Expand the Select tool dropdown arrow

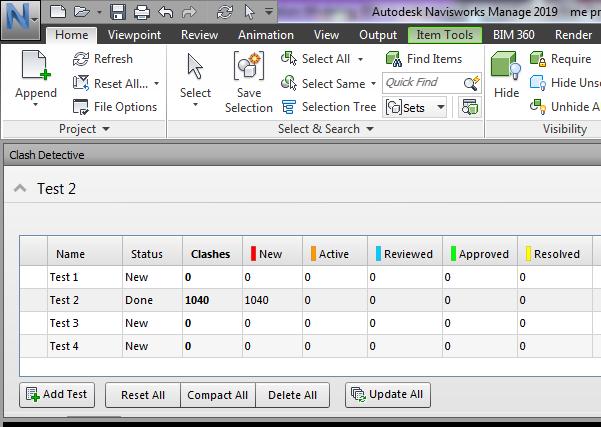[x=195, y=105]
